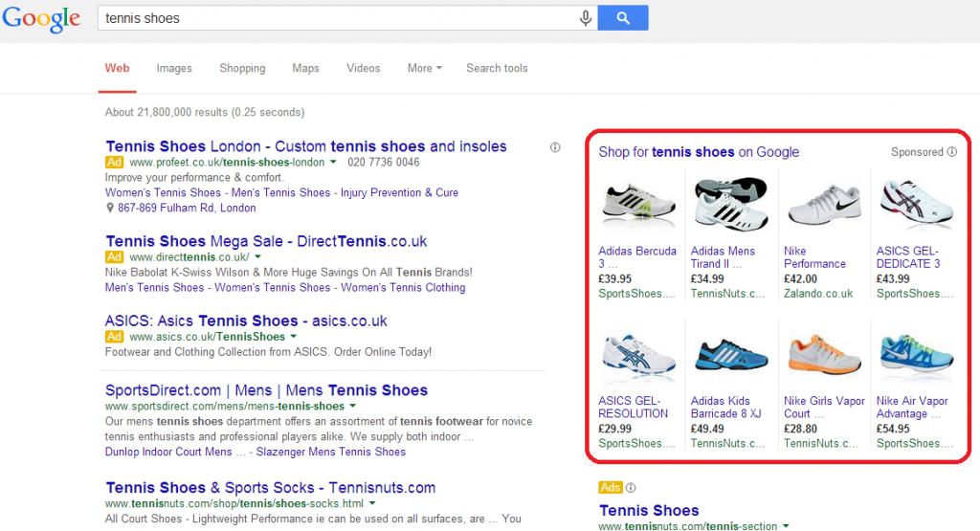Click info icon beside Ads label

(631, 487)
